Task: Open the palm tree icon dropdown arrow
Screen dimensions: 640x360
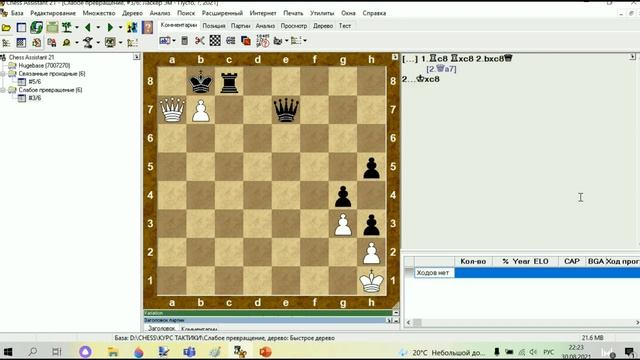Action: (77, 28)
